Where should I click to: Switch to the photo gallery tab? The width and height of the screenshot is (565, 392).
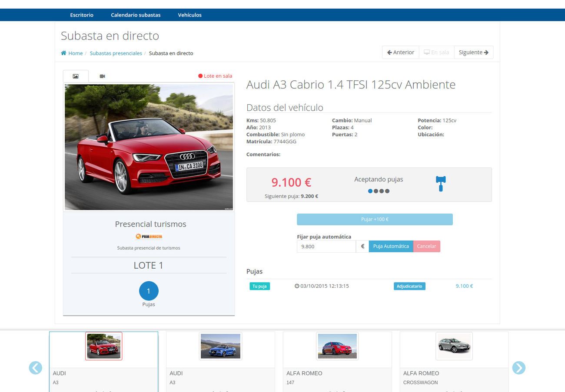click(x=76, y=76)
